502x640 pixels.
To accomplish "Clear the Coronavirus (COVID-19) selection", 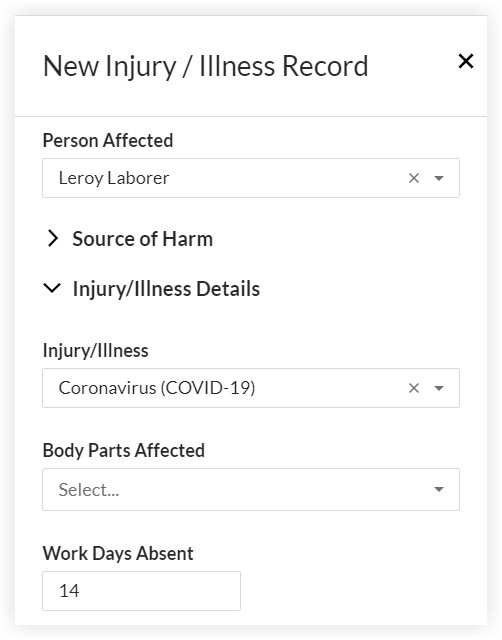I will click(x=414, y=388).
